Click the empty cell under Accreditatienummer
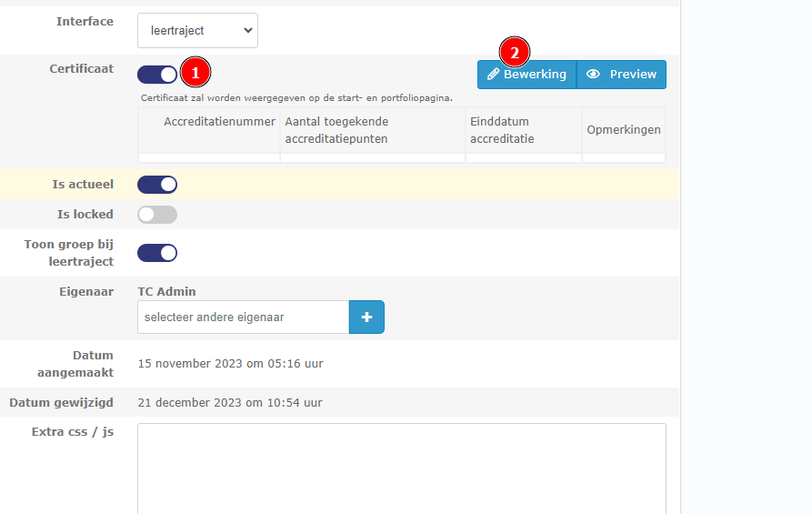Viewport: 812px width, 514px height. click(x=209, y=158)
